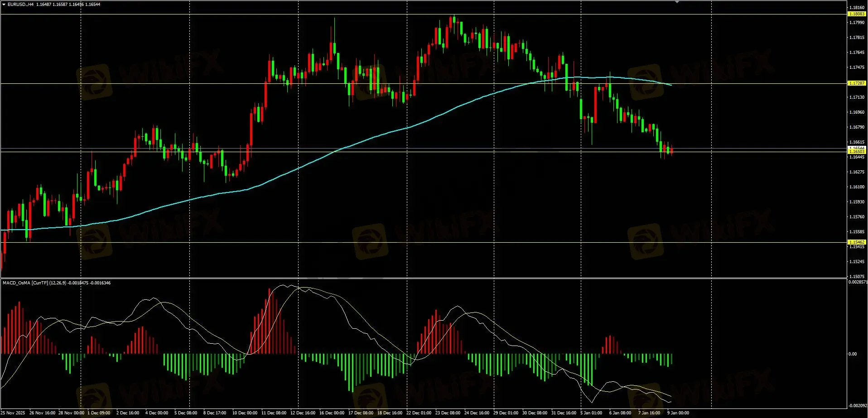Click the EURUSD,H4 chart title text
This screenshot has height=418, width=868.
click(20, 4)
